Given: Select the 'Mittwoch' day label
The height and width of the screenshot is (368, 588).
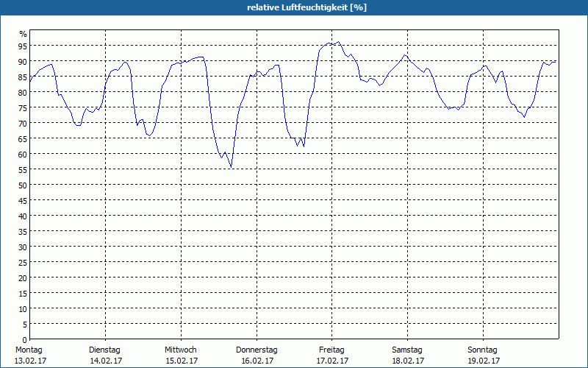Looking at the screenshot, I should (x=180, y=350).
